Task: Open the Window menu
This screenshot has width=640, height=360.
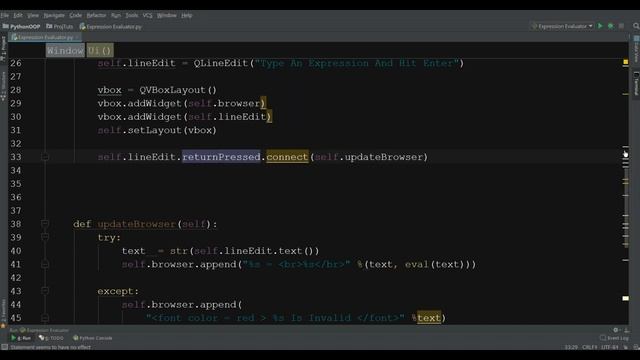Action: 167,15
